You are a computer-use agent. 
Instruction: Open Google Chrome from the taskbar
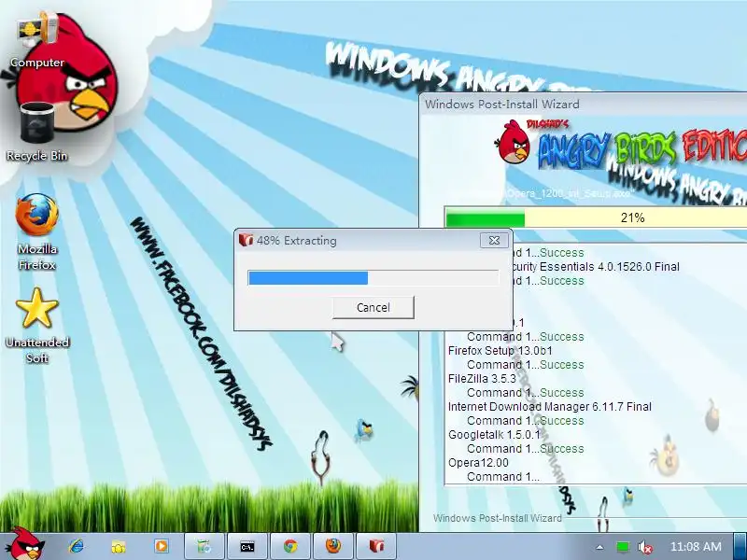pos(290,546)
